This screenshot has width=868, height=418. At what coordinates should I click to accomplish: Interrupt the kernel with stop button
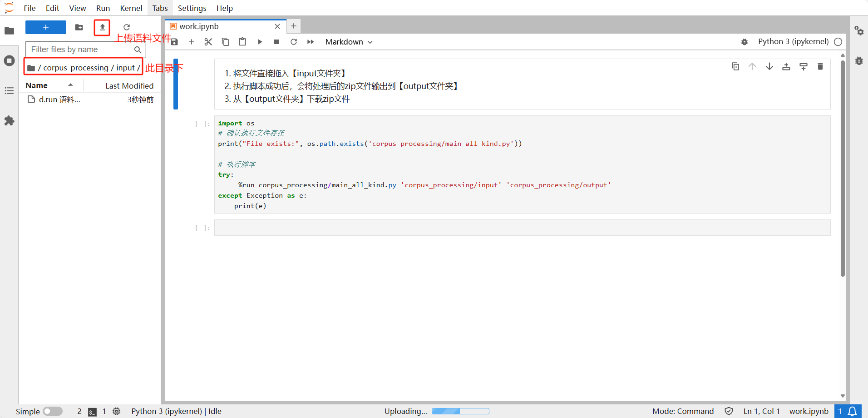click(276, 42)
